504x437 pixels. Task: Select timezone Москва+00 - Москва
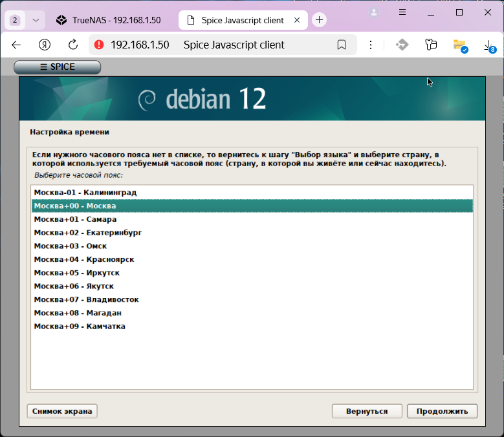[x=252, y=206]
